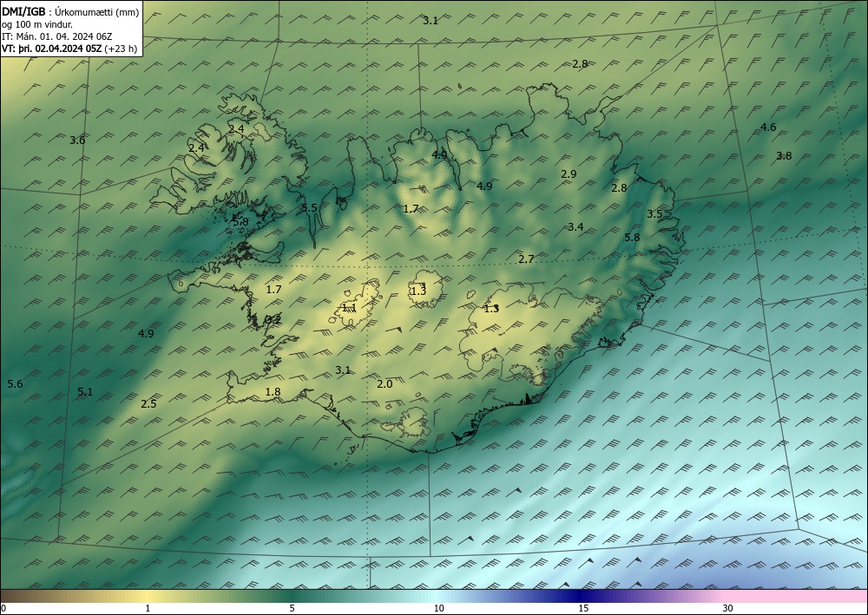Select the 5.5 precipitation label
The width and height of the screenshot is (868, 615).
point(310,208)
